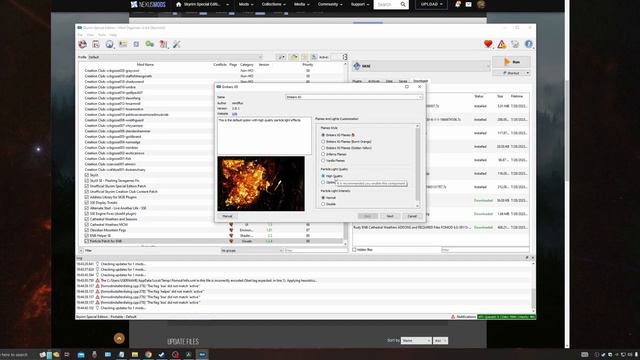The height and width of the screenshot is (360, 640).
Task: Open Task View on the taskbar
Action: pyautogui.click(x=67, y=354)
